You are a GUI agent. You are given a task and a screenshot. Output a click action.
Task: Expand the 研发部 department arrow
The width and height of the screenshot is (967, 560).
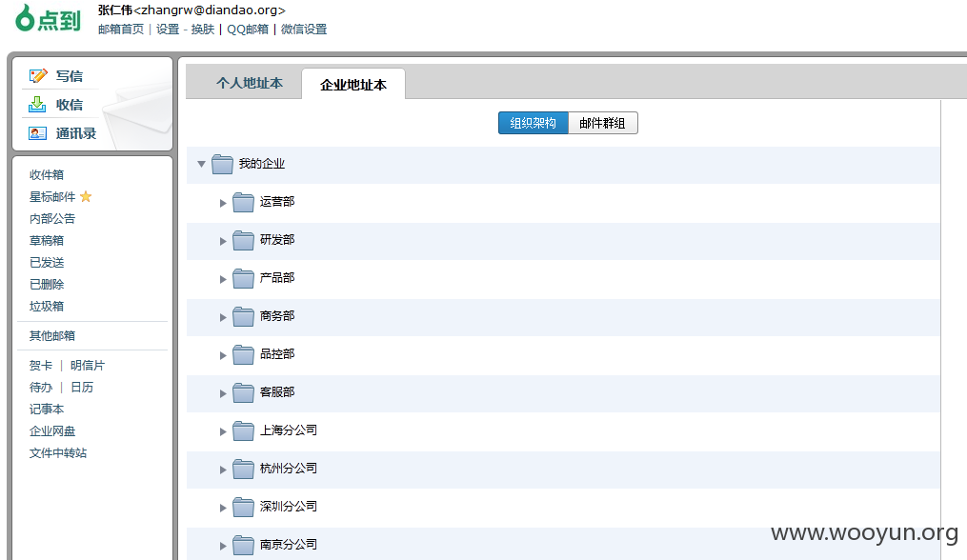(x=223, y=241)
